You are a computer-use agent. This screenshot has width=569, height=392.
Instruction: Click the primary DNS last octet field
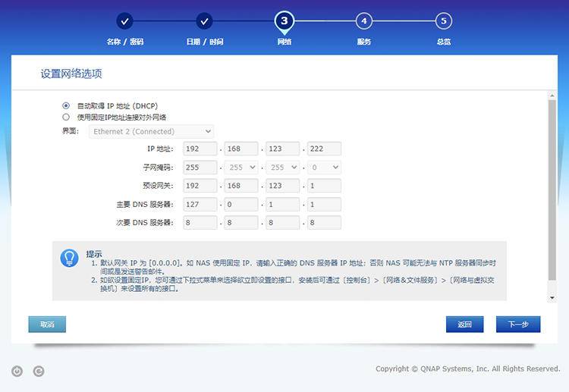pyautogui.click(x=324, y=205)
